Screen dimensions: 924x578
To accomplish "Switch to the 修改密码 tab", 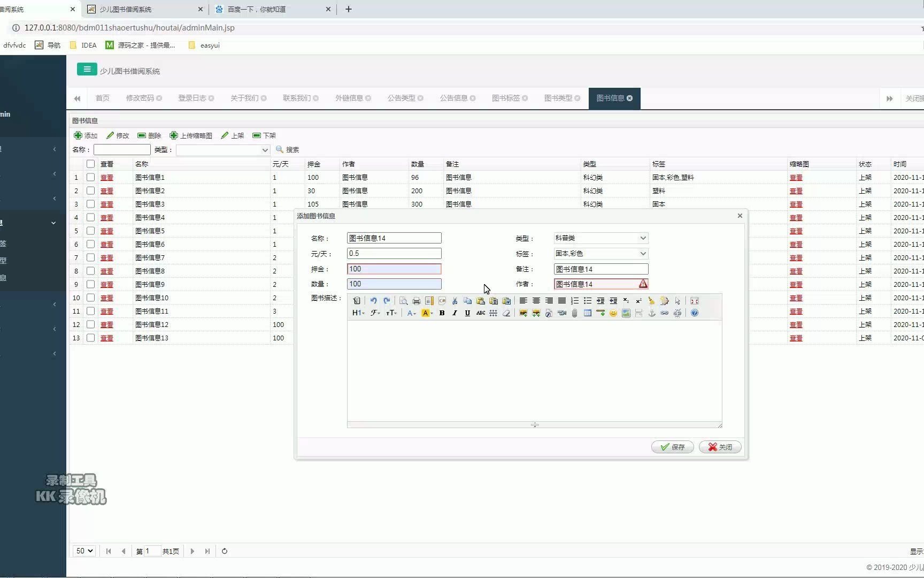I will tap(144, 98).
